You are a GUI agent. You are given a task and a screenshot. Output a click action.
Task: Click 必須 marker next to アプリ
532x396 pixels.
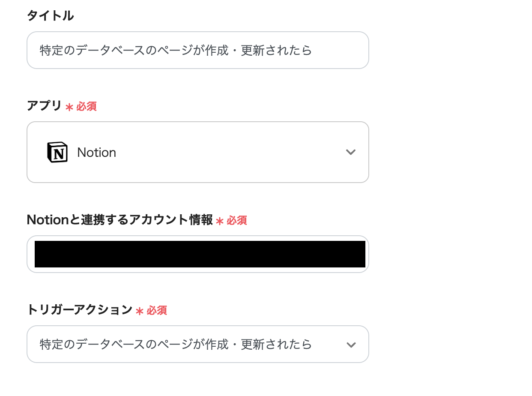point(87,107)
